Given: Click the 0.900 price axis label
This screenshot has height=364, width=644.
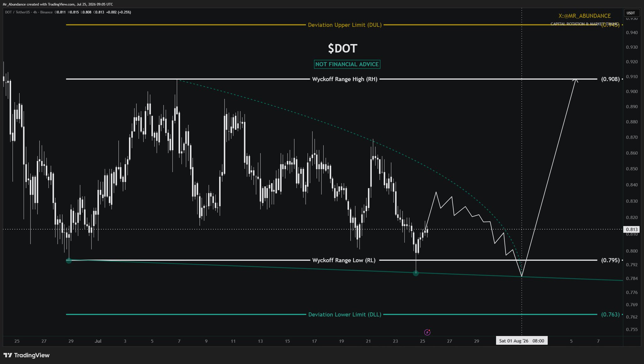Looking at the screenshot, I should coord(631,91).
